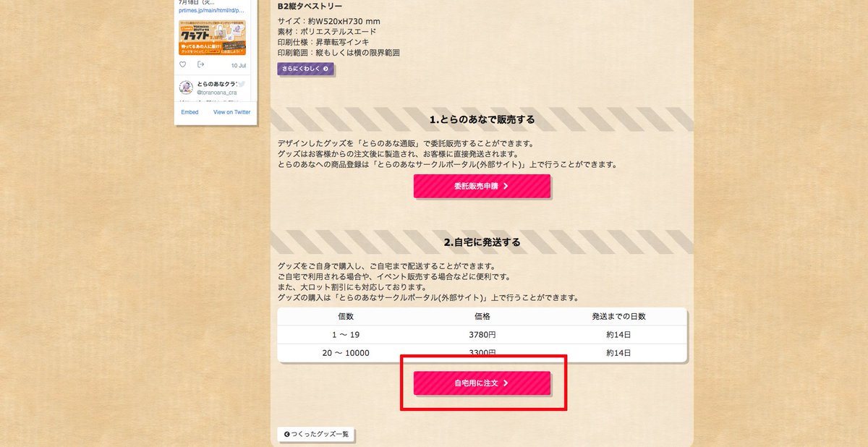Click the 個数 column header
Image resolution: width=868 pixels, height=447 pixels.
[346, 317]
